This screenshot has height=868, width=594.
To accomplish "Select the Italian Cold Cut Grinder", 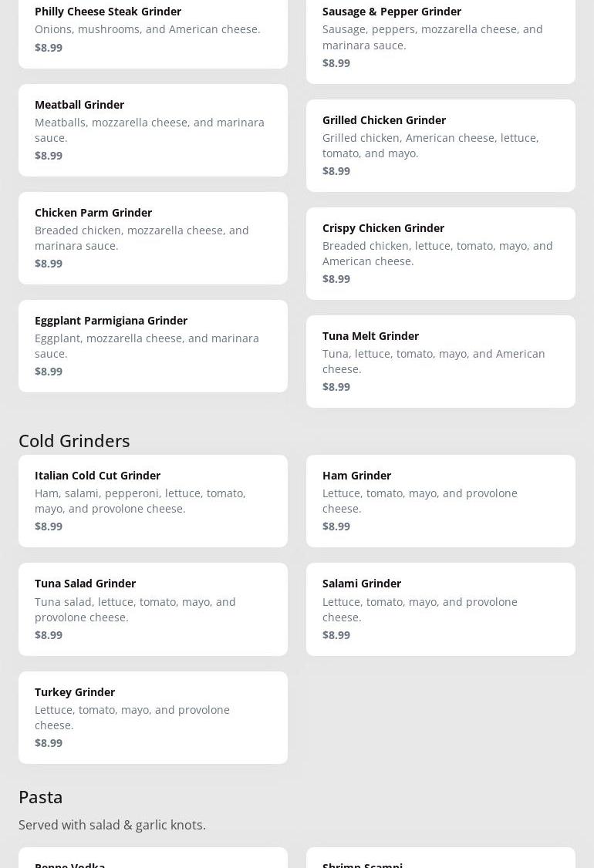I will pyautogui.click(x=153, y=501).
